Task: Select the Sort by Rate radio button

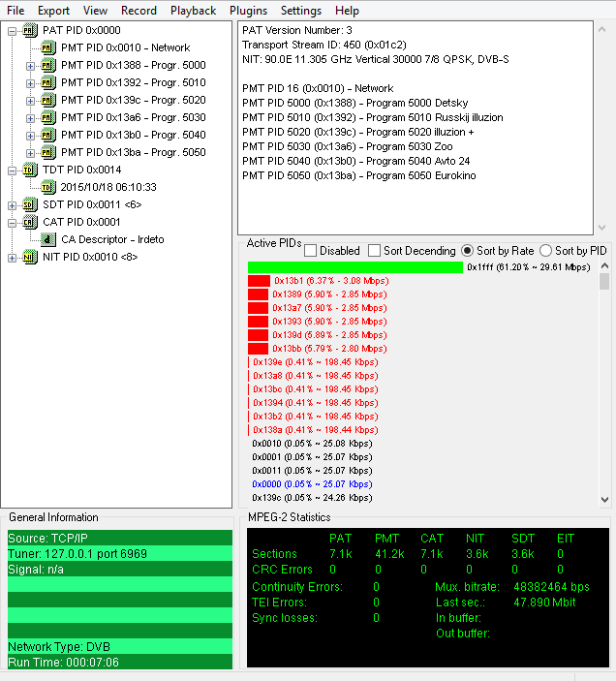Action: (x=467, y=251)
